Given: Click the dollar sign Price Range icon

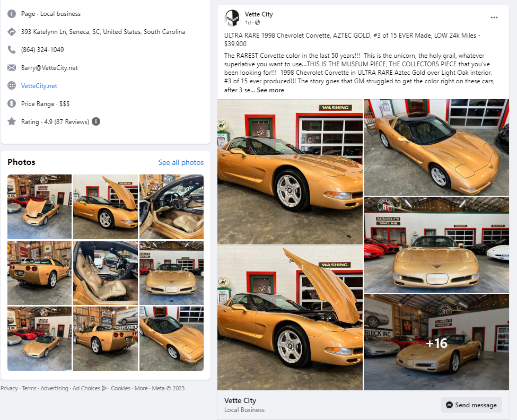Looking at the screenshot, I should pyautogui.click(x=11, y=103).
